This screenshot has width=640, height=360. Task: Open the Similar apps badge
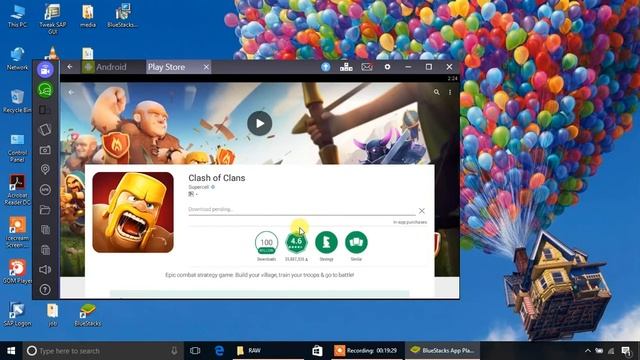(356, 242)
